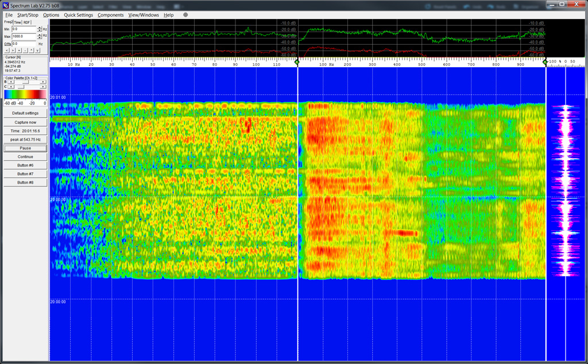The width and height of the screenshot is (588, 364).
Task: Click the Default settings button
Action: coord(25,113)
